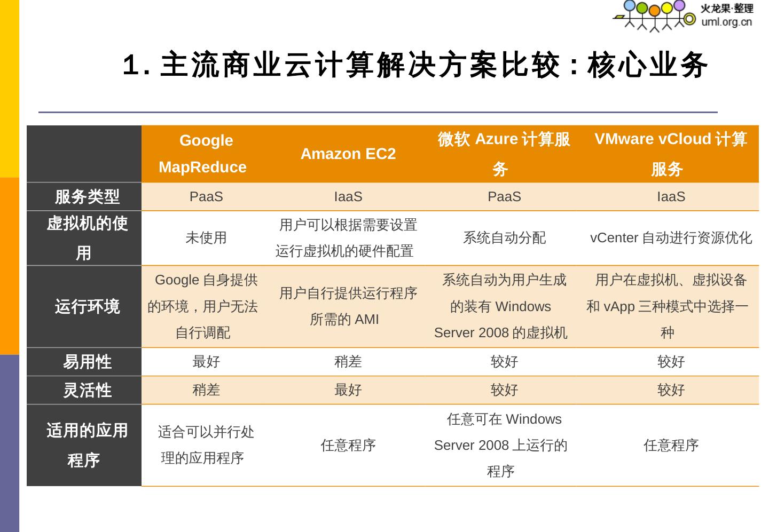Click 最好 in the 灵活性 row
Screen dimensions: 769x532
[348, 390]
